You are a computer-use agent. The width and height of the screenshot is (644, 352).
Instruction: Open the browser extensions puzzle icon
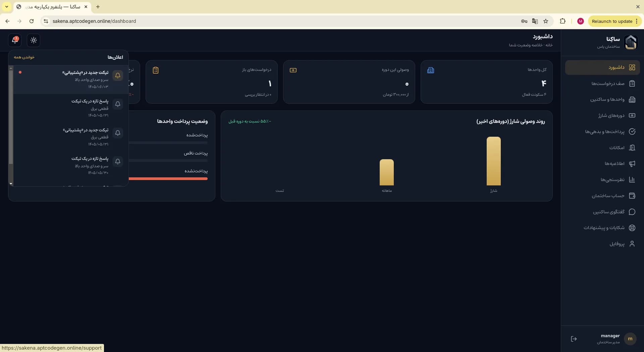(562, 21)
